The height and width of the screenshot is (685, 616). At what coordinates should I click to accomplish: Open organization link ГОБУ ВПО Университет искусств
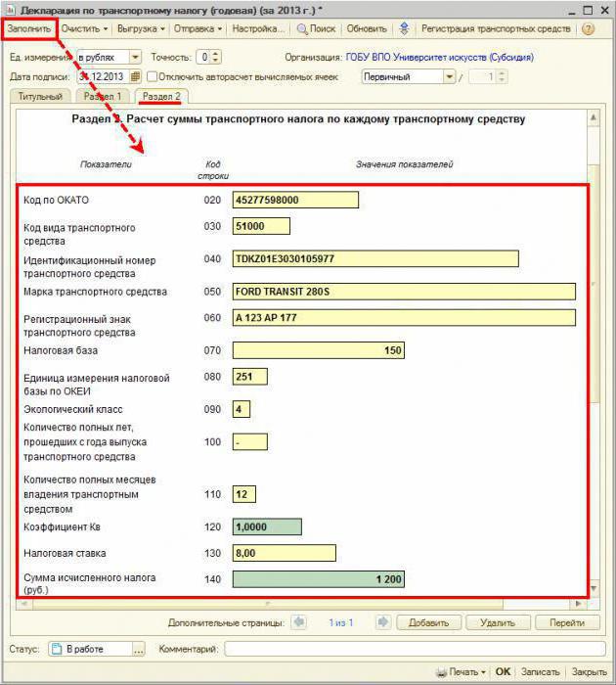coord(440,57)
